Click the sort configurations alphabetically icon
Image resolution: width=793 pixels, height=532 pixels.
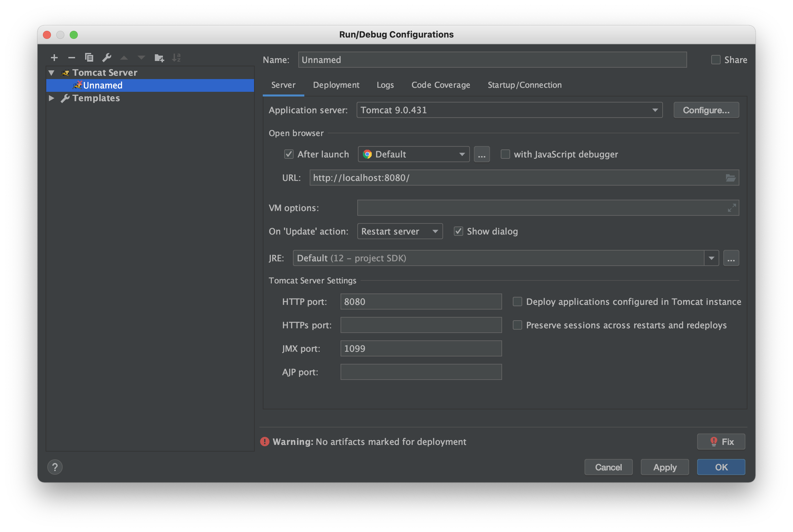tap(176, 58)
